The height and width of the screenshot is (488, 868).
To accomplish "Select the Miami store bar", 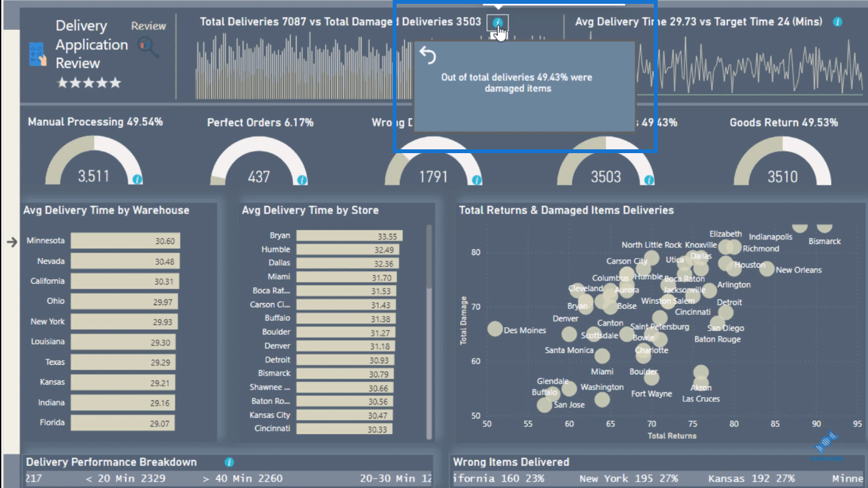I will (x=346, y=277).
